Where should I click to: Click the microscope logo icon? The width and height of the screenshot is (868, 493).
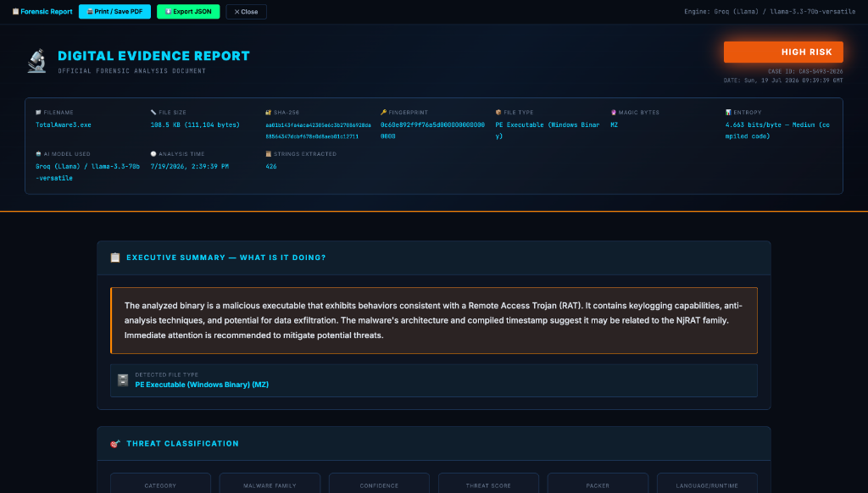[37, 61]
